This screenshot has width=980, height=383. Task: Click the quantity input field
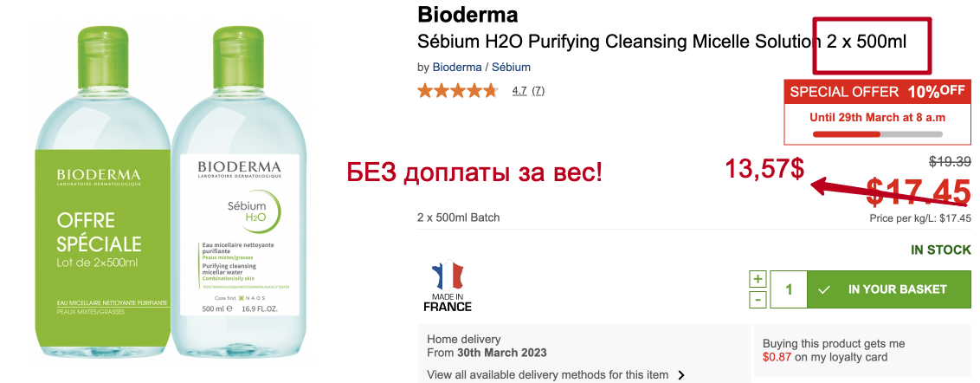tap(789, 289)
